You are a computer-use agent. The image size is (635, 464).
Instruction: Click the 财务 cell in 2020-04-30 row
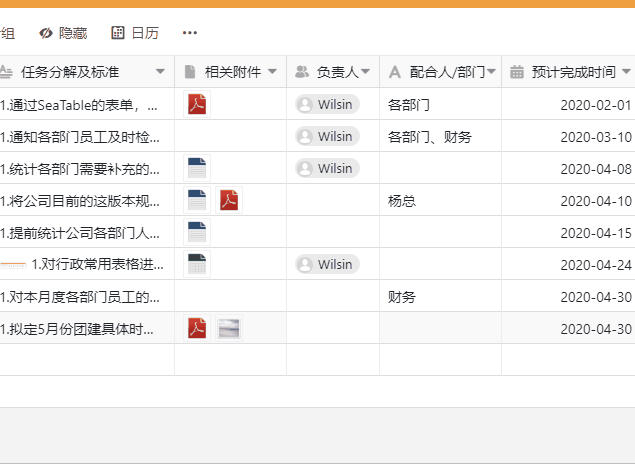tap(441, 296)
